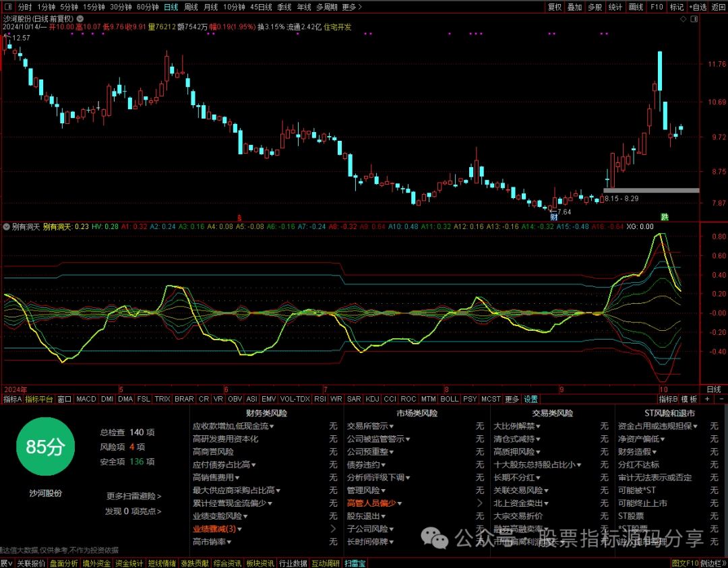Add stock via +自选 button

pos(698,7)
